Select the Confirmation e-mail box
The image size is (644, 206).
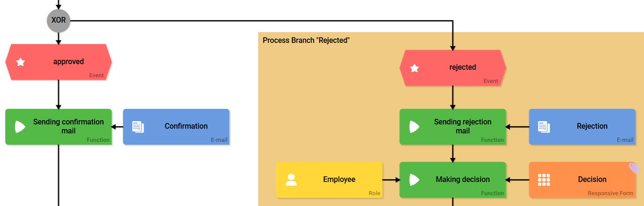pos(186,126)
